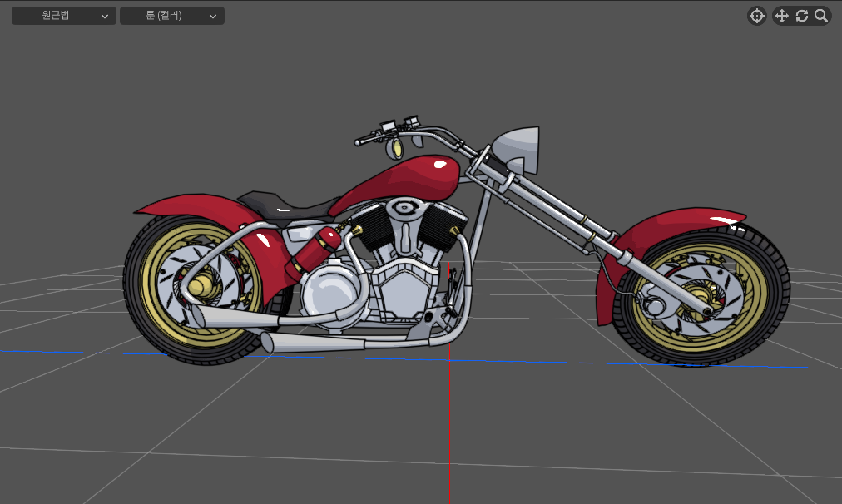Click the front wheel hub
This screenshot has width=842, height=504.
[x=697, y=297]
